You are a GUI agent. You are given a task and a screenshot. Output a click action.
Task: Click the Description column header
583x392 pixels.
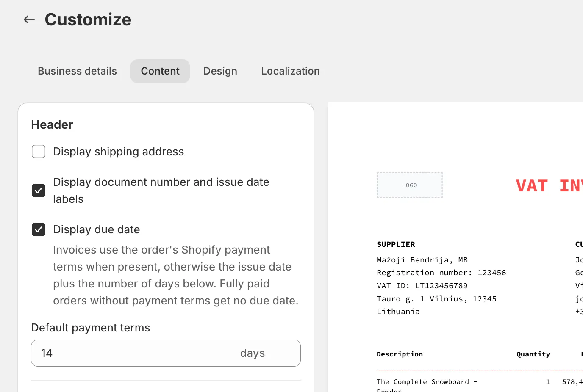[400, 354]
